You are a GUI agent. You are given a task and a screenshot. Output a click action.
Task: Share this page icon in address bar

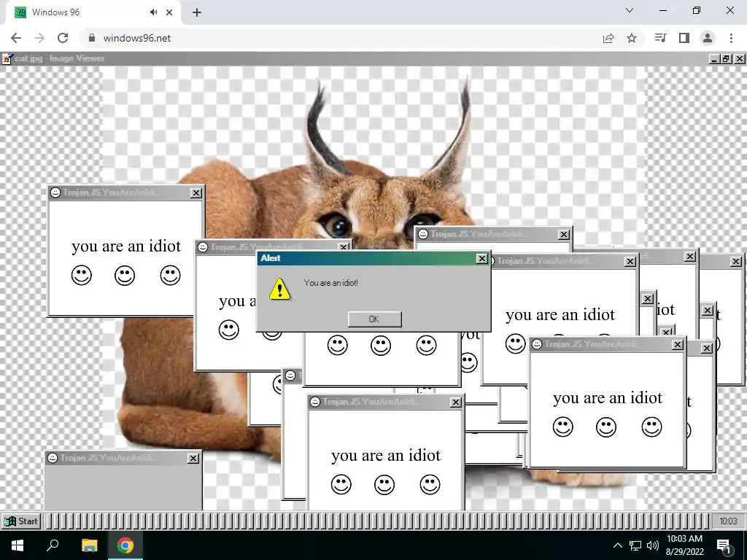[x=608, y=38]
